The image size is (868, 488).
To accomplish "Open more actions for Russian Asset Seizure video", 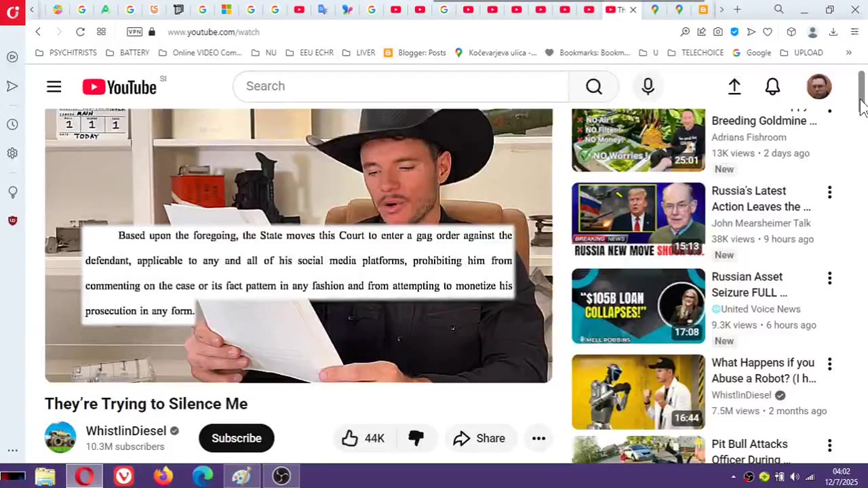I will (x=829, y=279).
